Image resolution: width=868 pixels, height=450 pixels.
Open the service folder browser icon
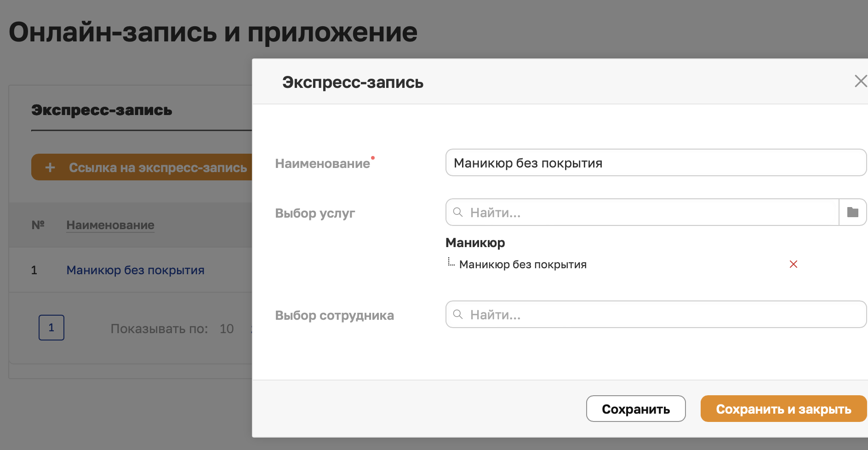pyautogui.click(x=853, y=212)
